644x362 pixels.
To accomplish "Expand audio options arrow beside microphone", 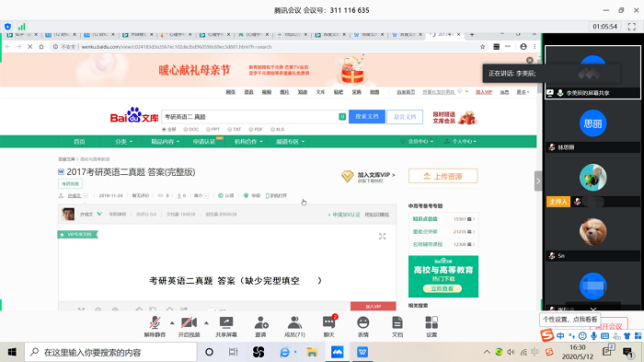I will pyautogui.click(x=172, y=322).
